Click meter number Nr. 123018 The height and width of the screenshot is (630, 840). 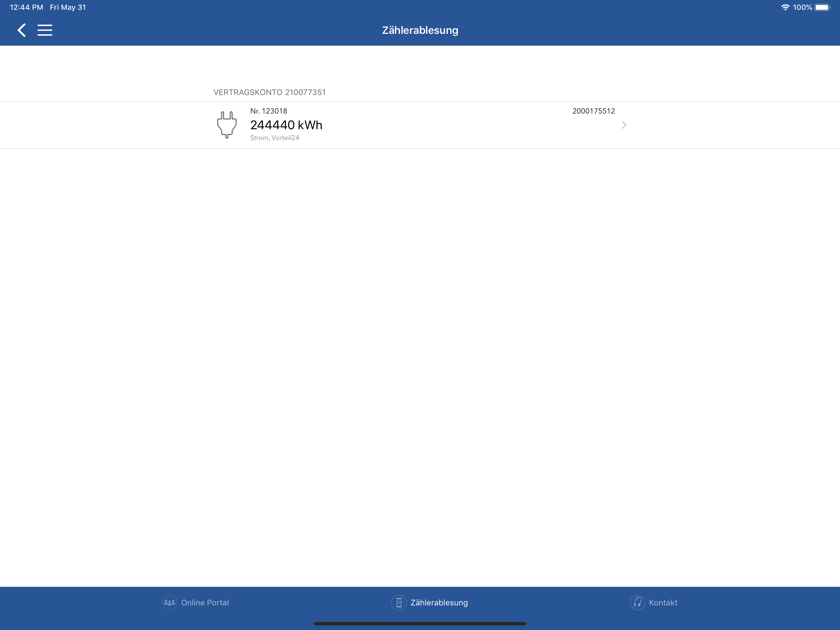point(269,111)
